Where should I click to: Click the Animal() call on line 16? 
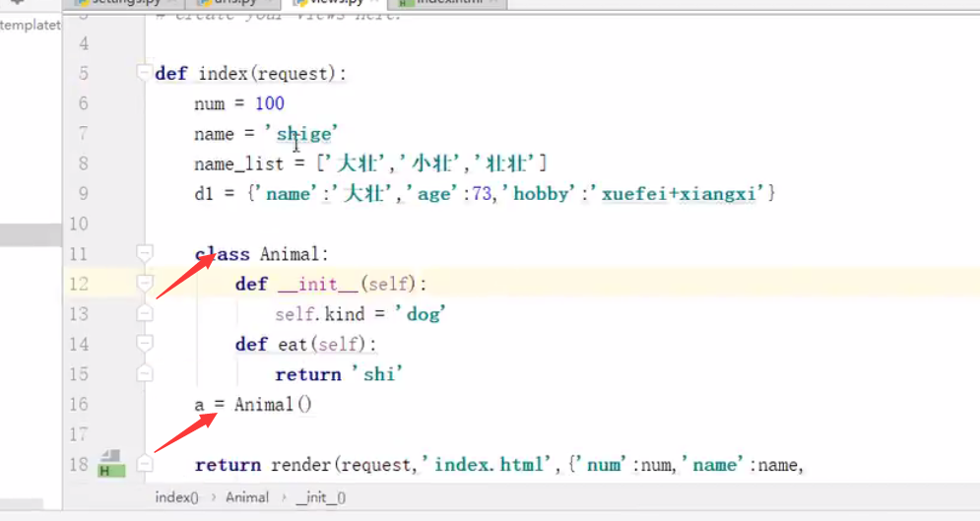[x=273, y=404]
